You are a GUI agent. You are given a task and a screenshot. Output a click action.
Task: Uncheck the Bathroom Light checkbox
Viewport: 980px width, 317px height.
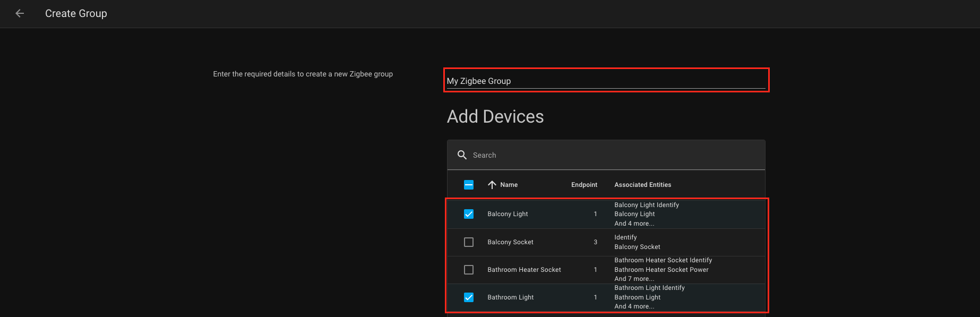pos(469,297)
